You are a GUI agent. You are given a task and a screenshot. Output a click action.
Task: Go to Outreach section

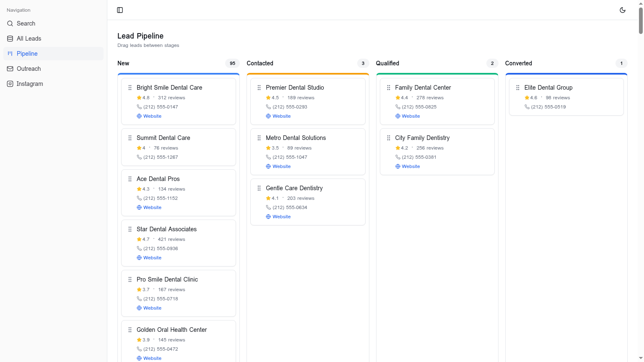click(53, 69)
